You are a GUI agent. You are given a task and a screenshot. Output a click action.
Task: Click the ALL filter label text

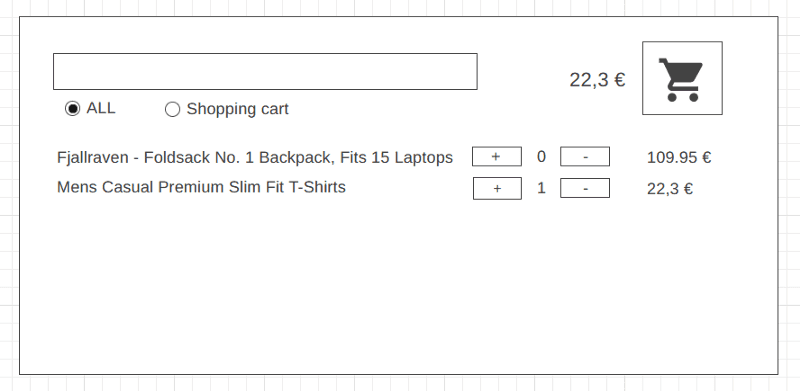101,108
